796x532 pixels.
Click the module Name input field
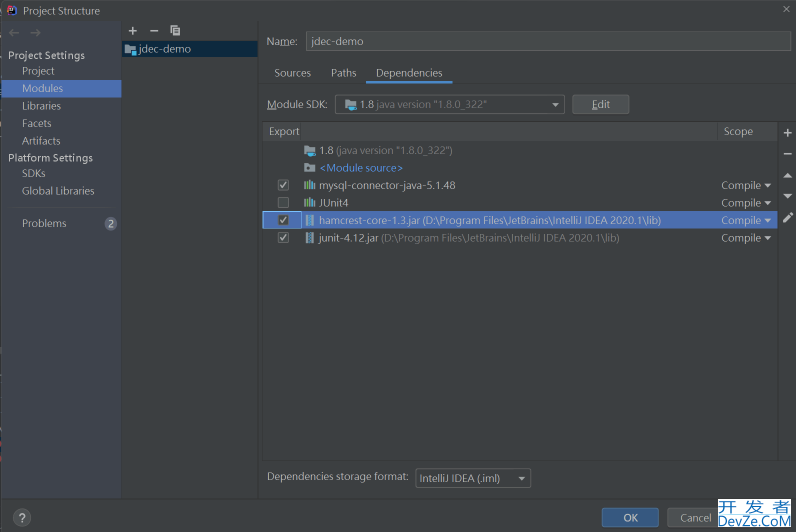(548, 41)
